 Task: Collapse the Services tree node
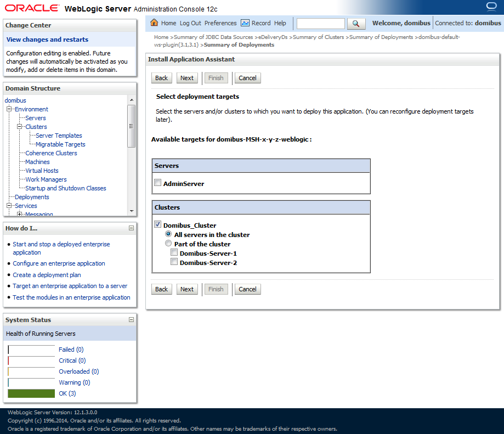click(x=9, y=205)
